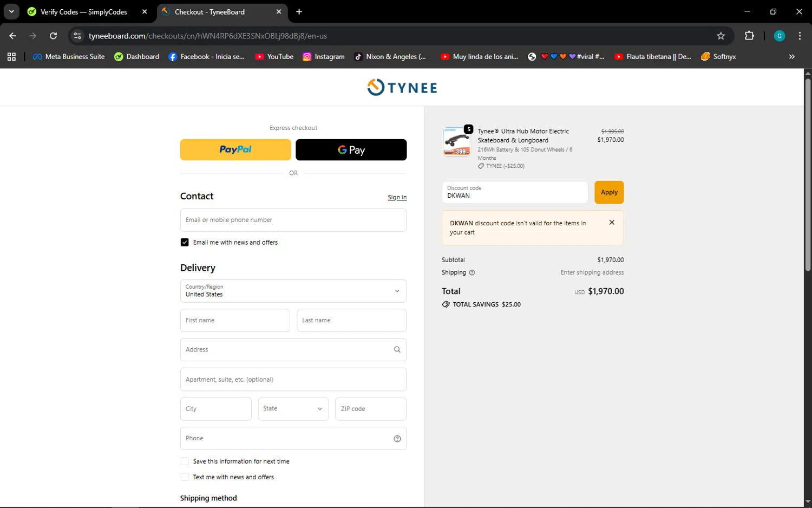Viewport: 812px width, 508px height.
Task: Open Nixon & Angeles TikTok bookmark
Action: [x=390, y=56]
